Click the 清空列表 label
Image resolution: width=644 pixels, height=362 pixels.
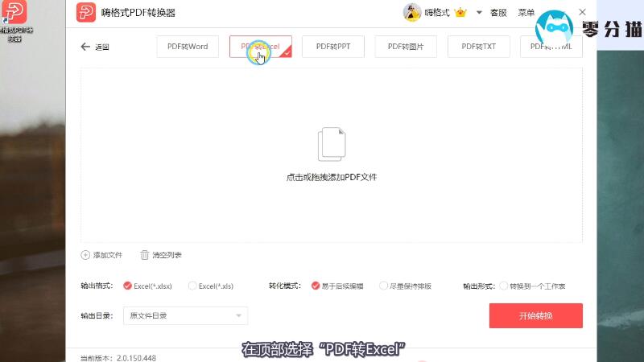click(x=167, y=255)
